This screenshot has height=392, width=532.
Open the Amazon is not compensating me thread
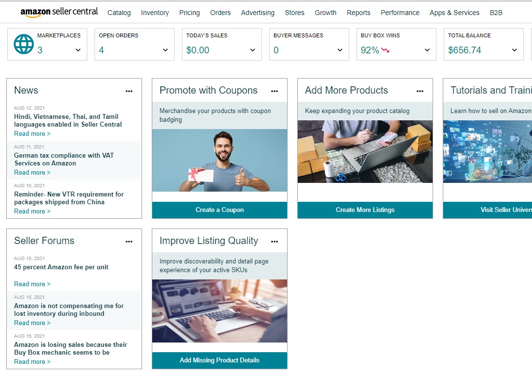[x=69, y=310]
